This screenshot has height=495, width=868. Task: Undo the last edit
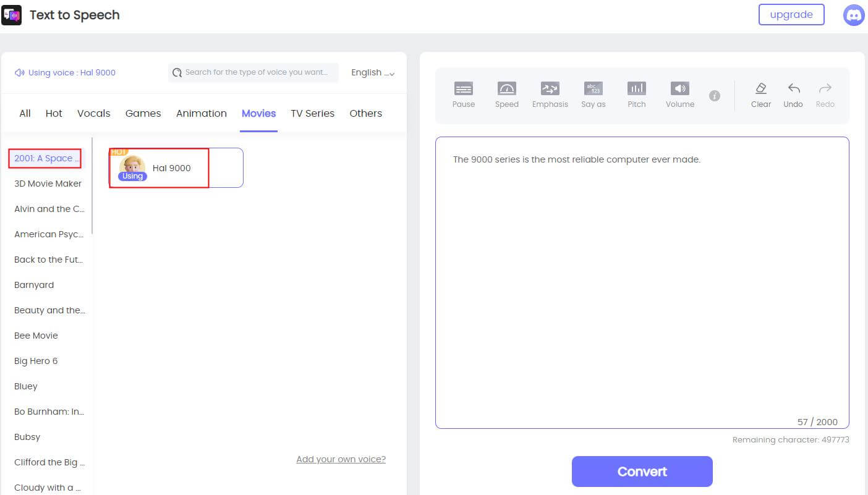(x=793, y=95)
